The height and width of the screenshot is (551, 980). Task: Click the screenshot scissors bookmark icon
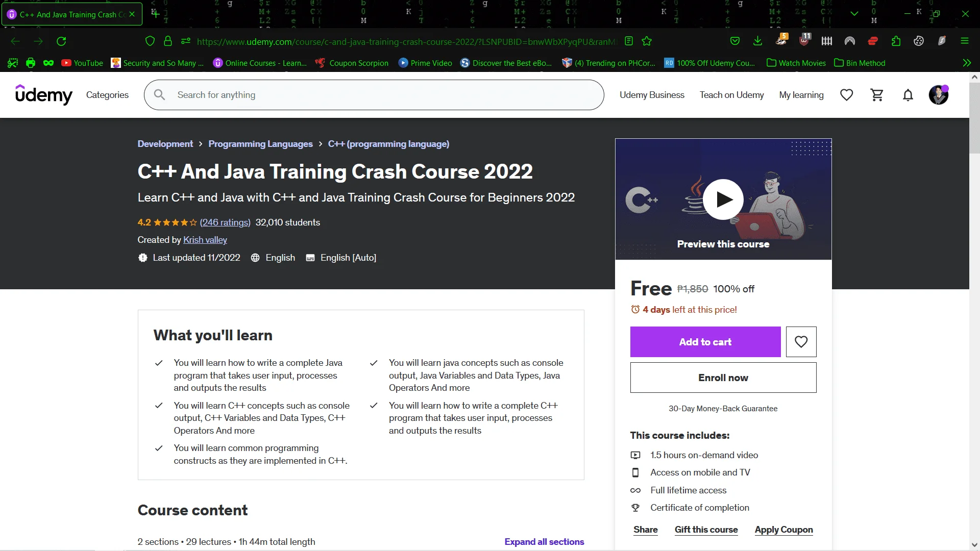(13, 63)
